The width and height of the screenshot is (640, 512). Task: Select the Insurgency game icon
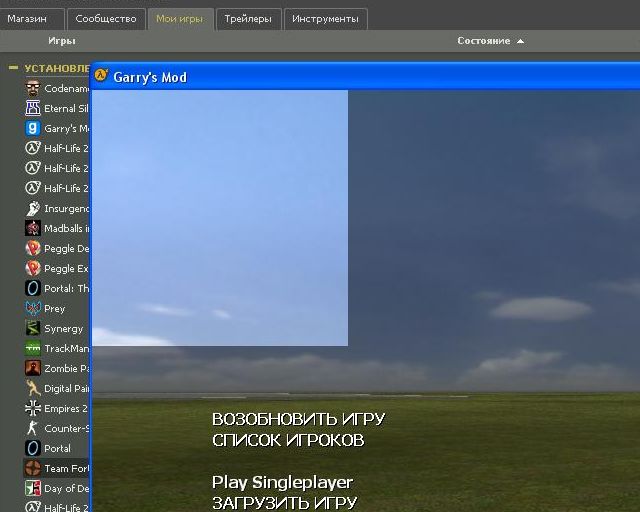[x=33, y=208]
